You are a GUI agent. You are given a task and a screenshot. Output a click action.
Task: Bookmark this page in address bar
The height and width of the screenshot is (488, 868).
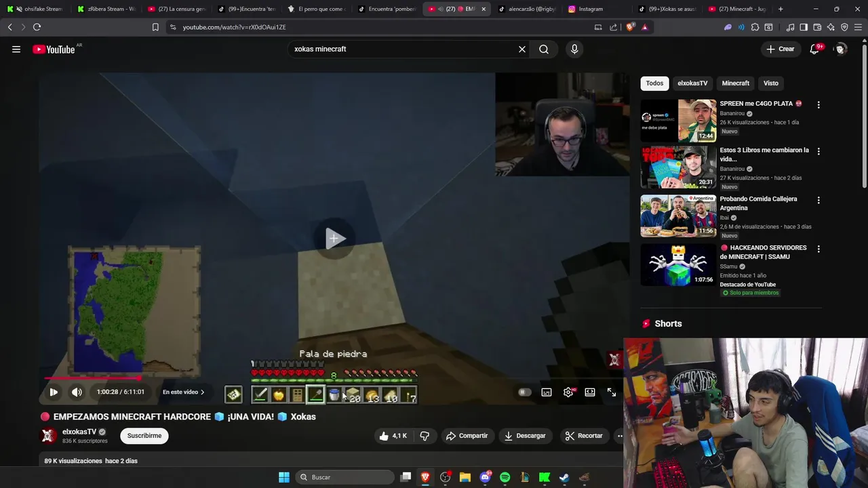click(155, 27)
